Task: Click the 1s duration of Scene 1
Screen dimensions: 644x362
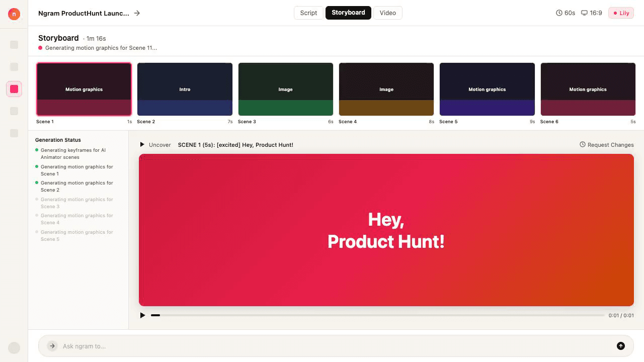Action: 129,122
